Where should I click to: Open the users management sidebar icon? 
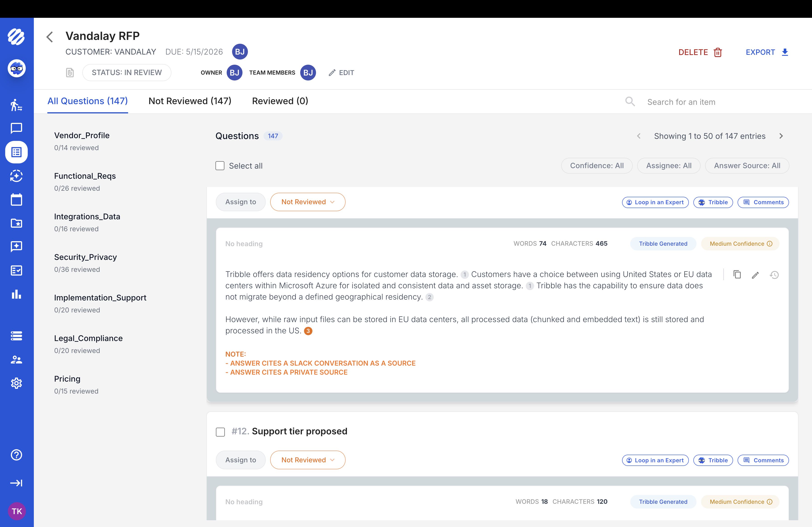16,360
